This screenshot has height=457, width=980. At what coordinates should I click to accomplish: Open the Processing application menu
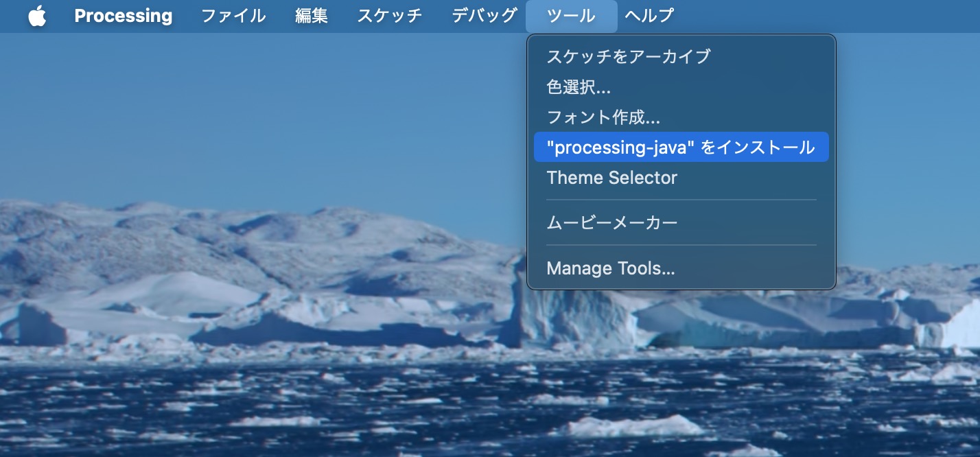click(x=124, y=16)
